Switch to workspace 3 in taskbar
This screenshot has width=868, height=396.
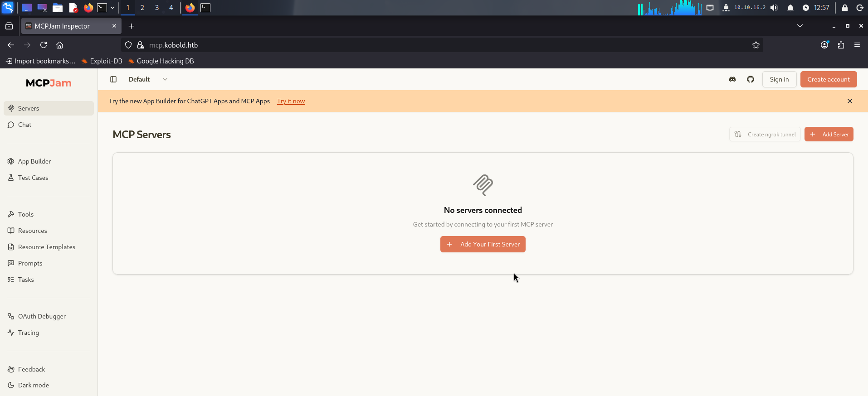pos(157,8)
